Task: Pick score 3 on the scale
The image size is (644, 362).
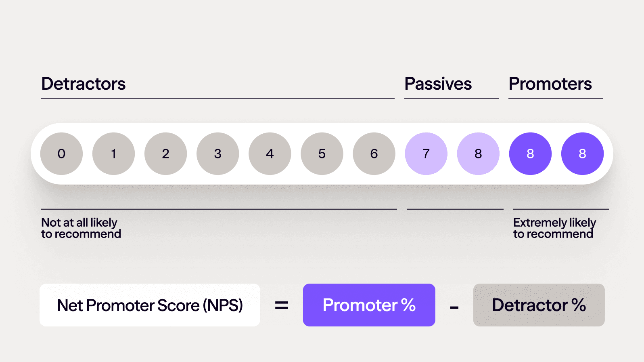Action: pos(217,154)
